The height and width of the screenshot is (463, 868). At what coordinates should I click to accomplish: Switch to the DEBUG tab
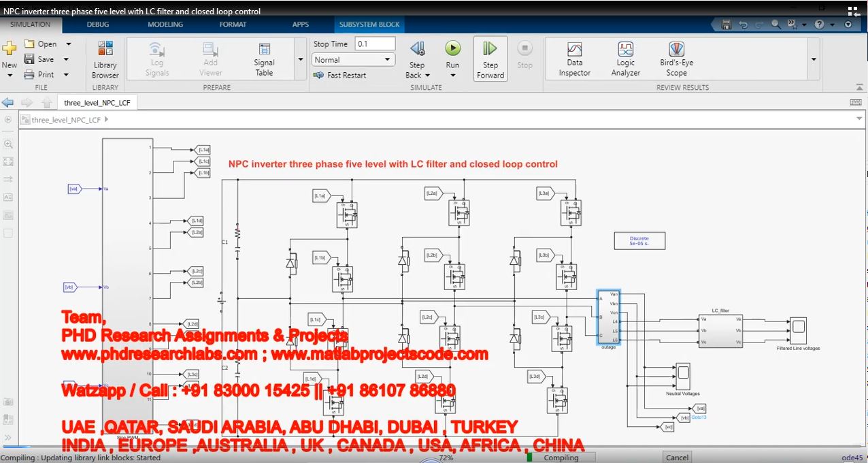pos(98,25)
